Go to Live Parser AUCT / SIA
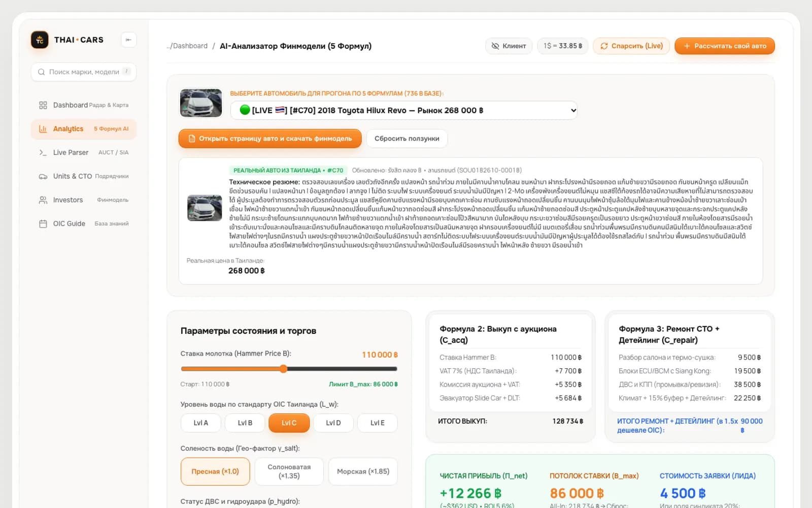812x508 pixels. point(84,152)
